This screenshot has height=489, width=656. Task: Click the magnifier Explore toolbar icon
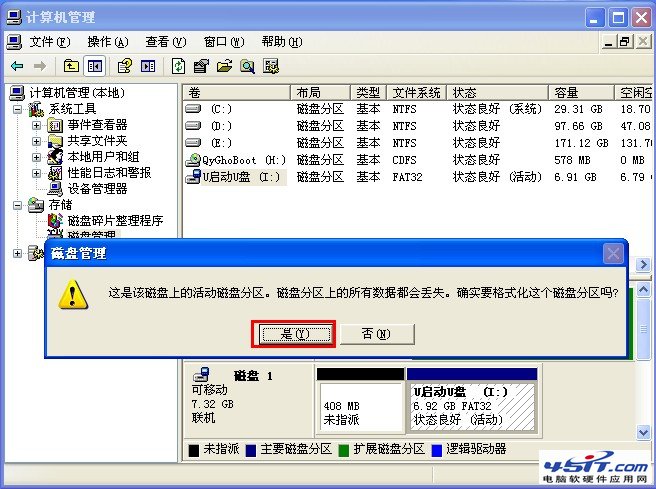pos(247,66)
